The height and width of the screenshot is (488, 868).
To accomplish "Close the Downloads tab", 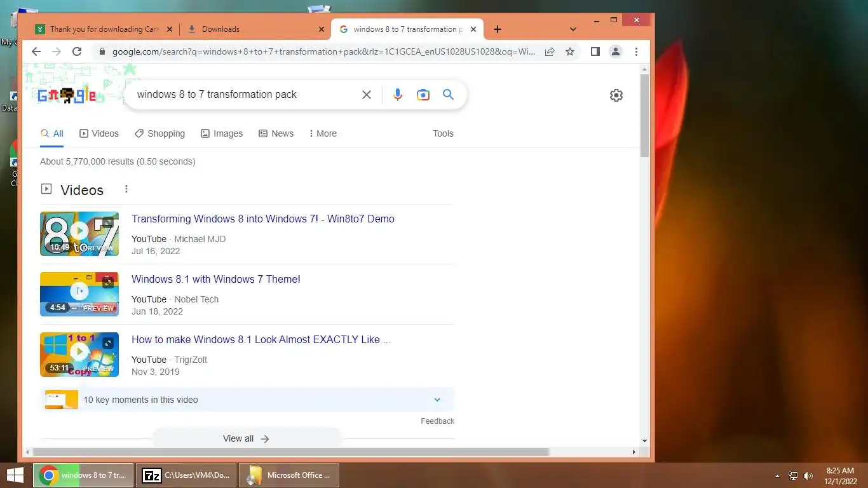I will coord(320,29).
